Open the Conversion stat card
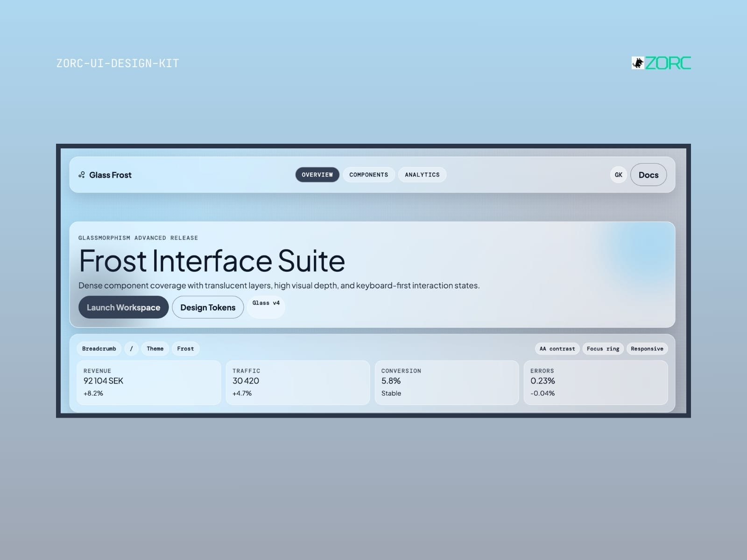Viewport: 747px width, 560px height. tap(447, 383)
